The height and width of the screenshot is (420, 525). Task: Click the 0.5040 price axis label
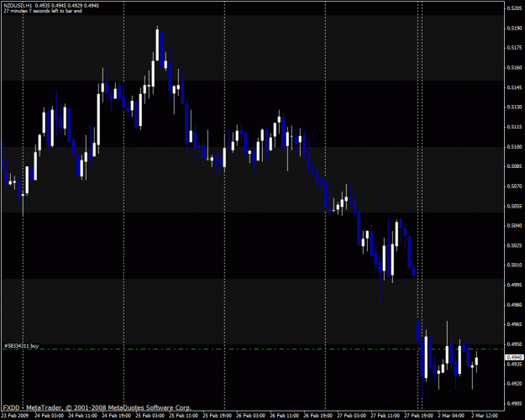515,226
